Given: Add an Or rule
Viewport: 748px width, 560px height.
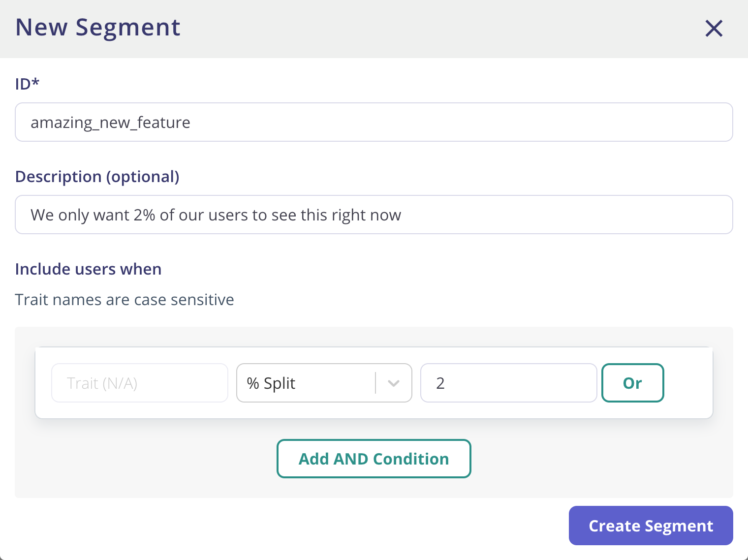Looking at the screenshot, I should click(x=633, y=383).
